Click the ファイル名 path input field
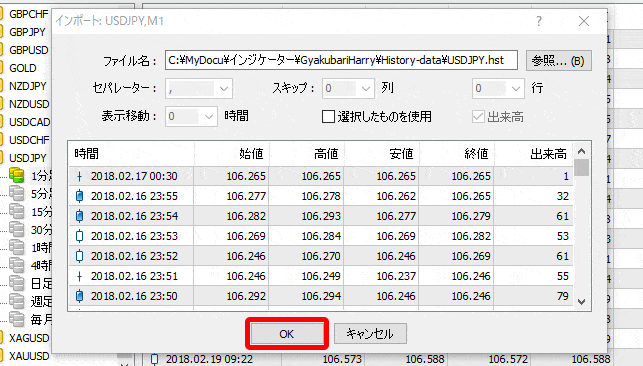Screen dimensions: 643x366 tap(341, 61)
